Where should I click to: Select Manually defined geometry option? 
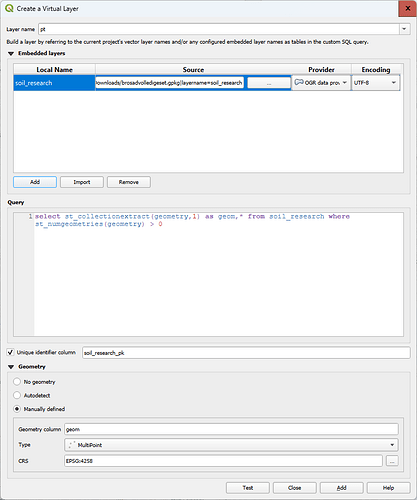tap(17, 409)
